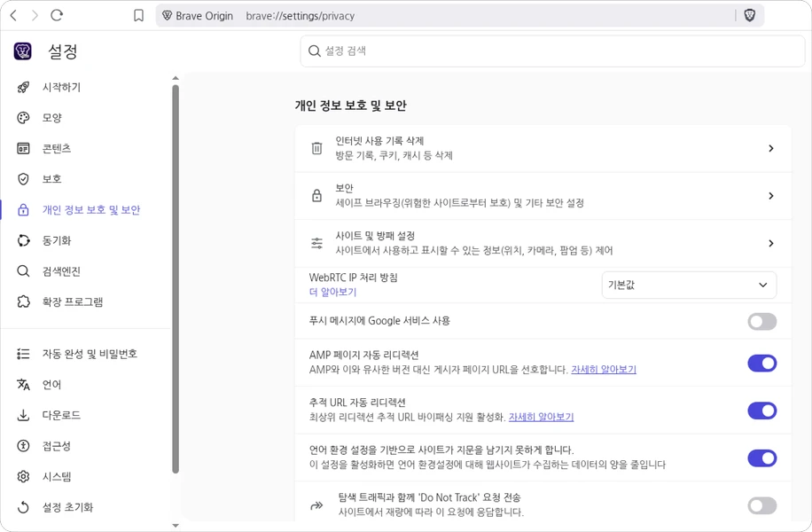Open WebRTC IP 처리 방침 dropdown
The height and width of the screenshot is (532, 812).
[x=688, y=285]
